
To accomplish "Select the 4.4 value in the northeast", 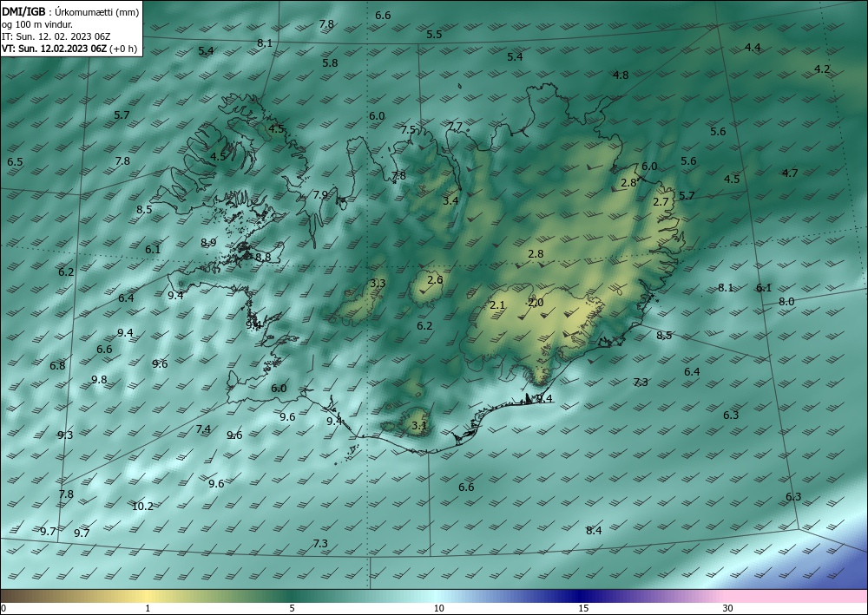I will 753,48.
